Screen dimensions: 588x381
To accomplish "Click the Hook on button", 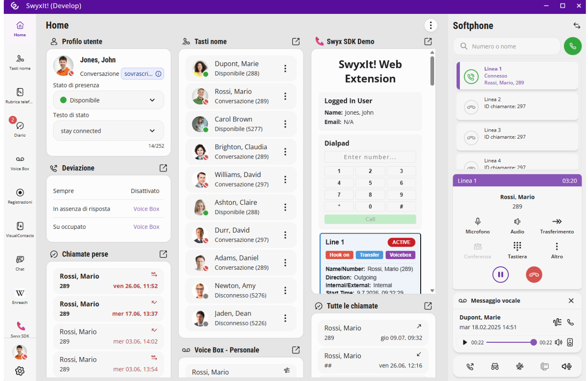I will click(x=339, y=255).
